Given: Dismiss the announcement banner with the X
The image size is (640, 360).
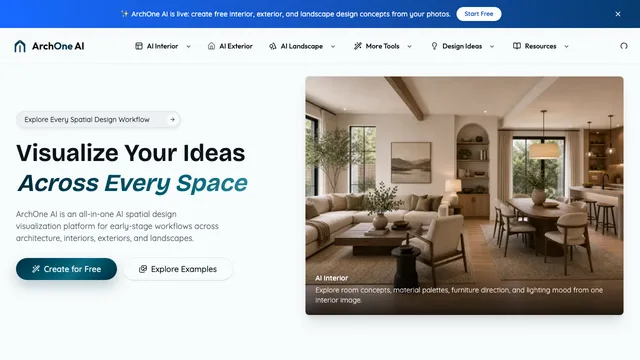Looking at the screenshot, I should pyautogui.click(x=618, y=14).
